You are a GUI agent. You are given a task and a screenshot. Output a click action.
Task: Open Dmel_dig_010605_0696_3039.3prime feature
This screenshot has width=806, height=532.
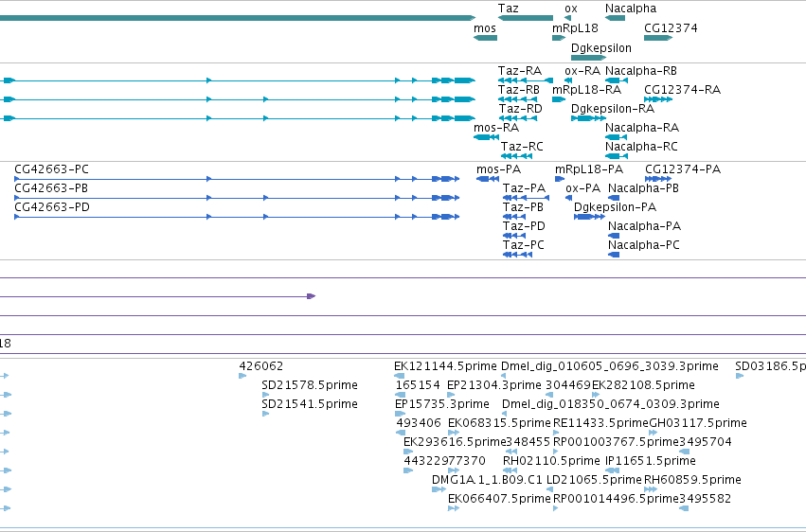503,376
